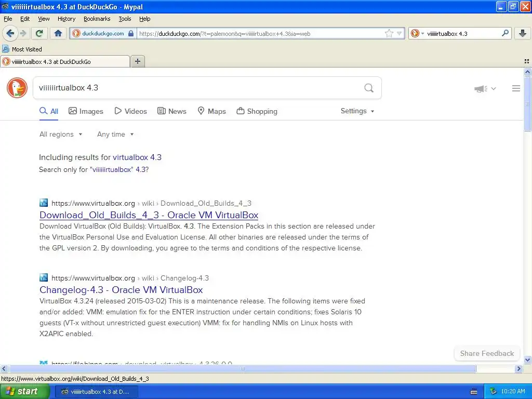Screen dimensions: 532x399
Task: Go back with the browser back arrow
Action: coord(10,33)
